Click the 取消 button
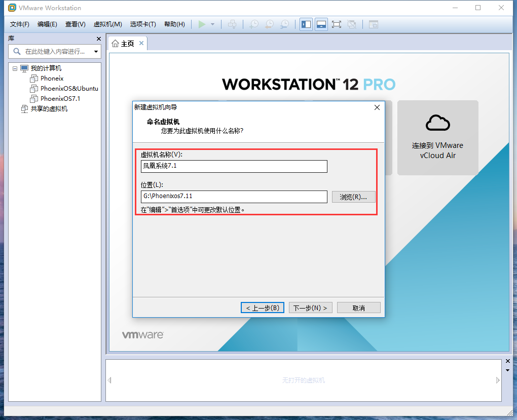This screenshot has width=517, height=420. tap(359, 308)
